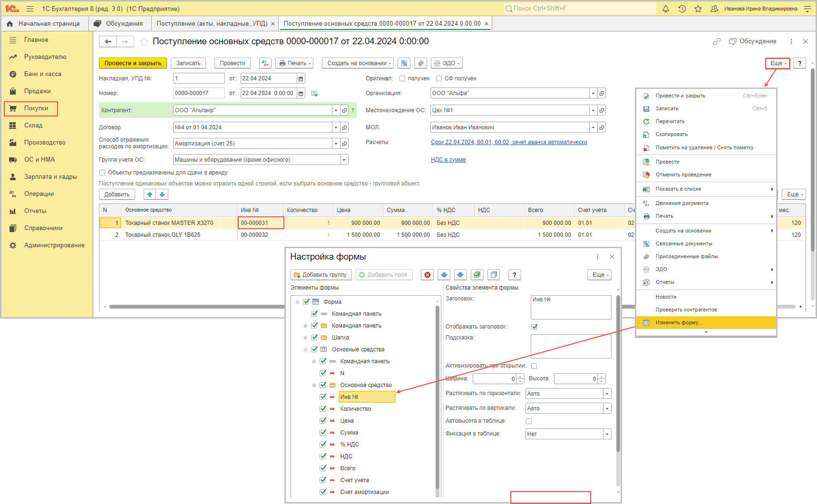The width and height of the screenshot is (817, 504).
Task: Select Изменить форму menu item
Action: (x=706, y=322)
